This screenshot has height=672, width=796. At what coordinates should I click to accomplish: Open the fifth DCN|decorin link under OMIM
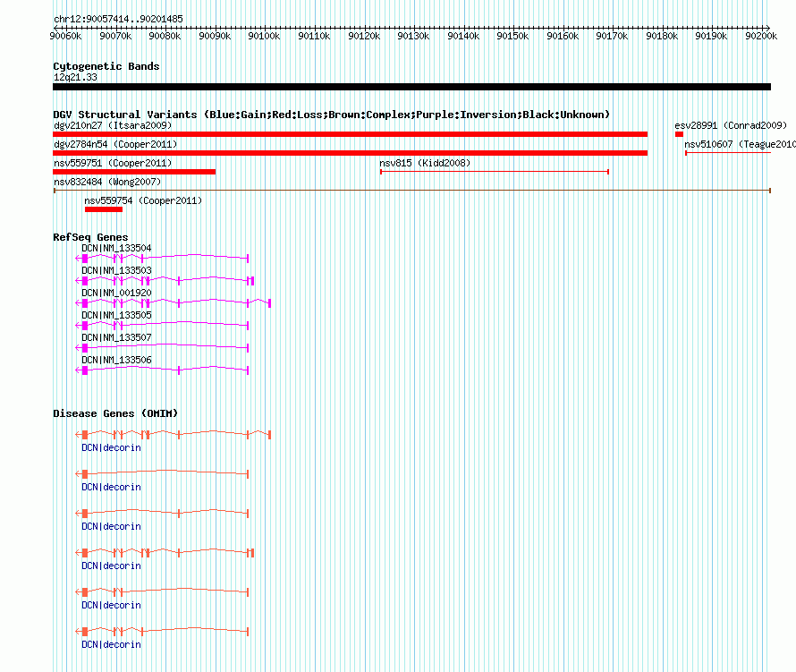click(x=111, y=606)
